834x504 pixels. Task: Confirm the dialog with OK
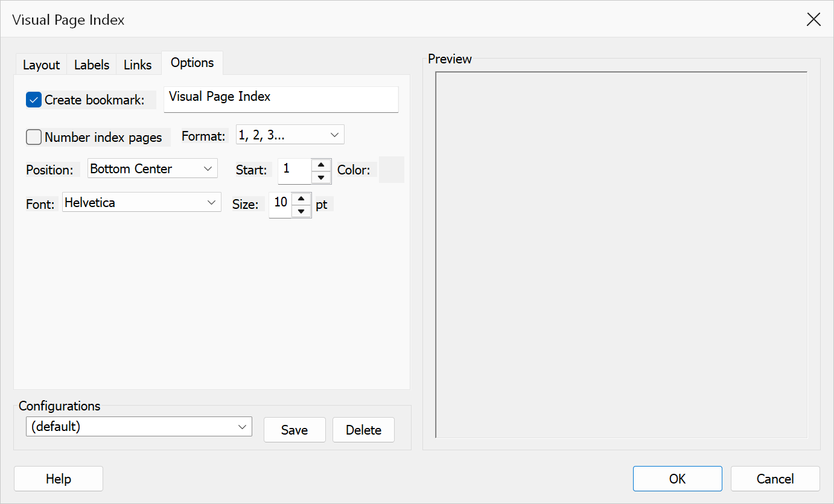[678, 479]
